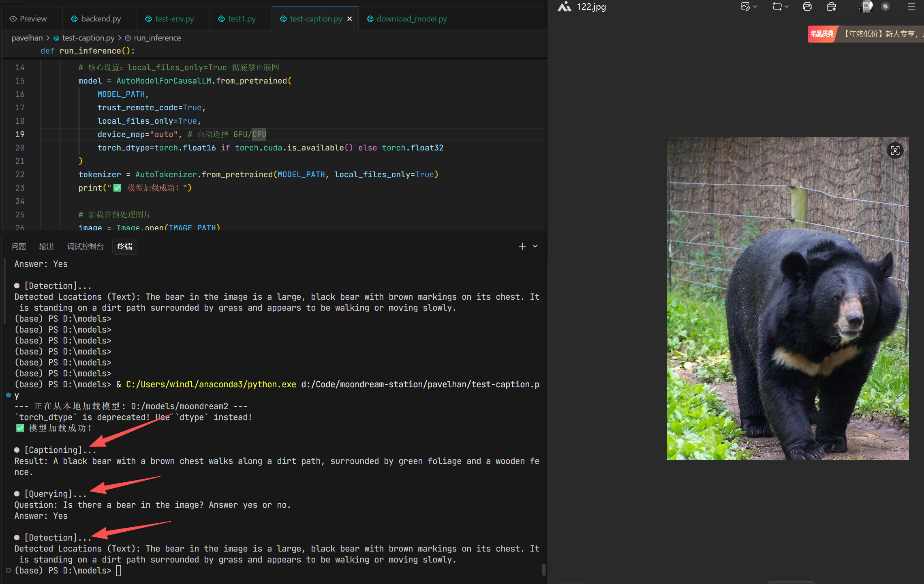
Task: Open the download_model.py tab
Action: [x=407, y=19]
